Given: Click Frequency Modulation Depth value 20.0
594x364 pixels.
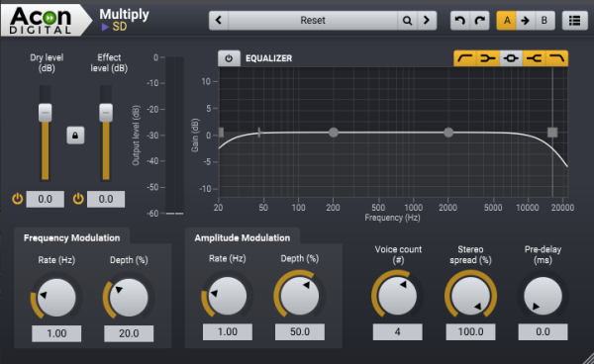Looking at the screenshot, I should pos(129,333).
